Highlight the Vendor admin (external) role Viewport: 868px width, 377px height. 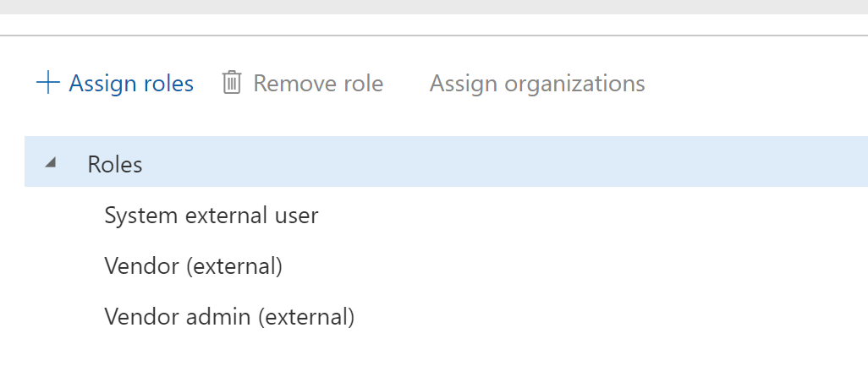229,317
